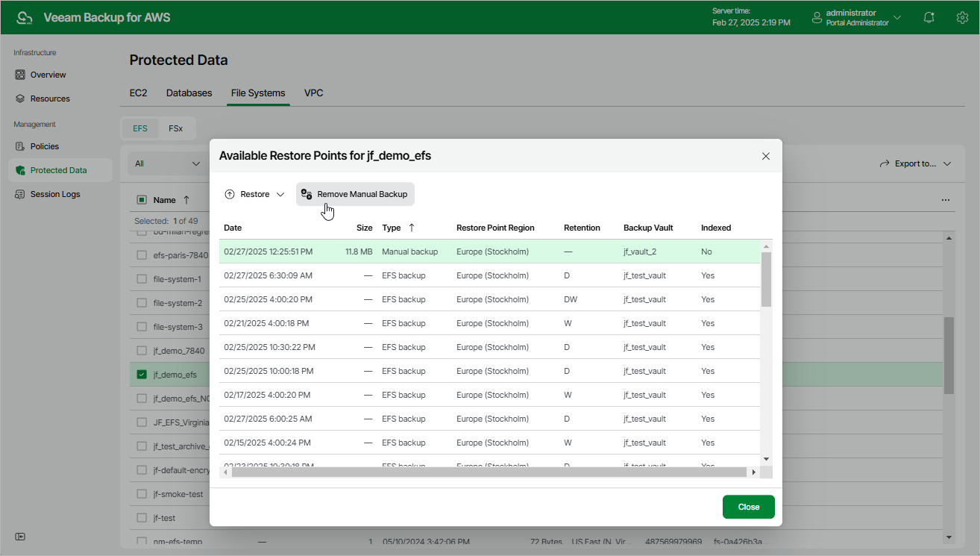This screenshot has height=556, width=980.
Task: Click the jf_vault_2 backup vault cell
Action: pos(640,252)
